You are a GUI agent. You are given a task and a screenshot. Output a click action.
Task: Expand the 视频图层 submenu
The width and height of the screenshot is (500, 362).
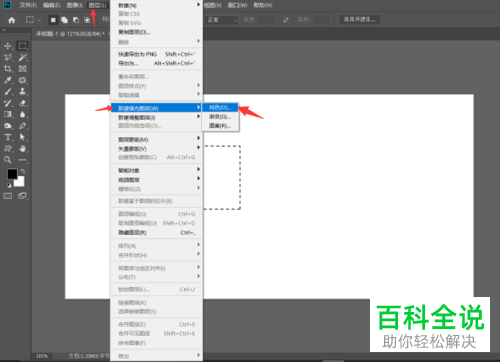click(156, 180)
